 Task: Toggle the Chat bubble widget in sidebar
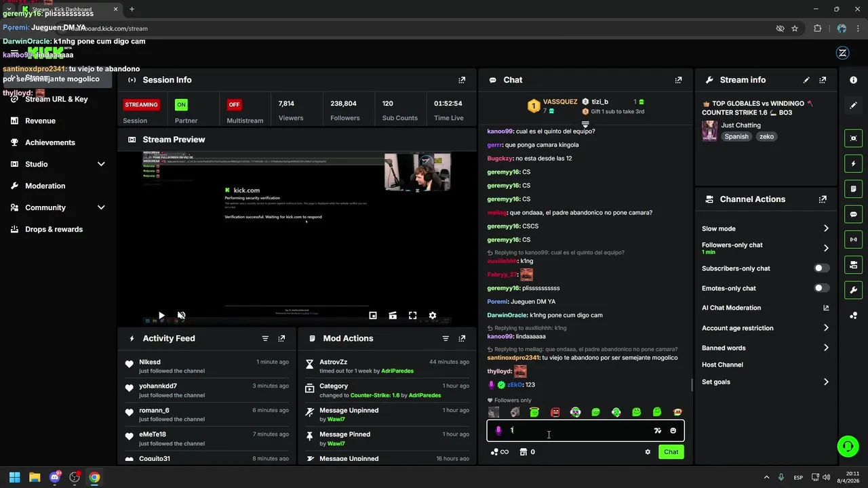853,214
